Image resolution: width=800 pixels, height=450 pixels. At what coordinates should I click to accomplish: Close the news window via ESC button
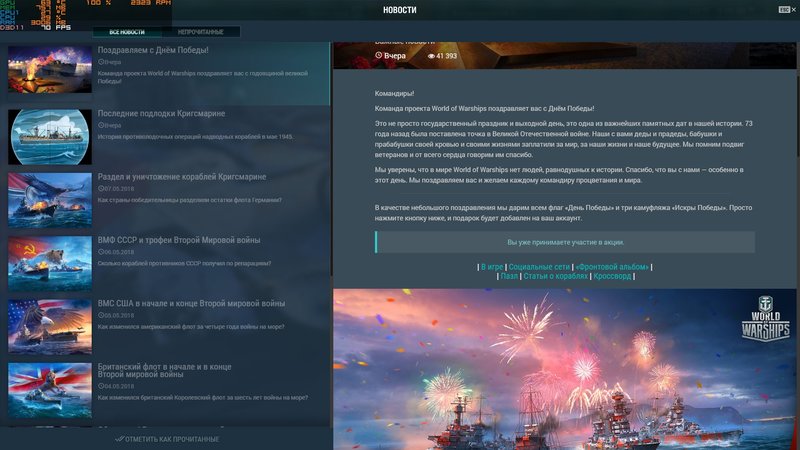[787, 10]
